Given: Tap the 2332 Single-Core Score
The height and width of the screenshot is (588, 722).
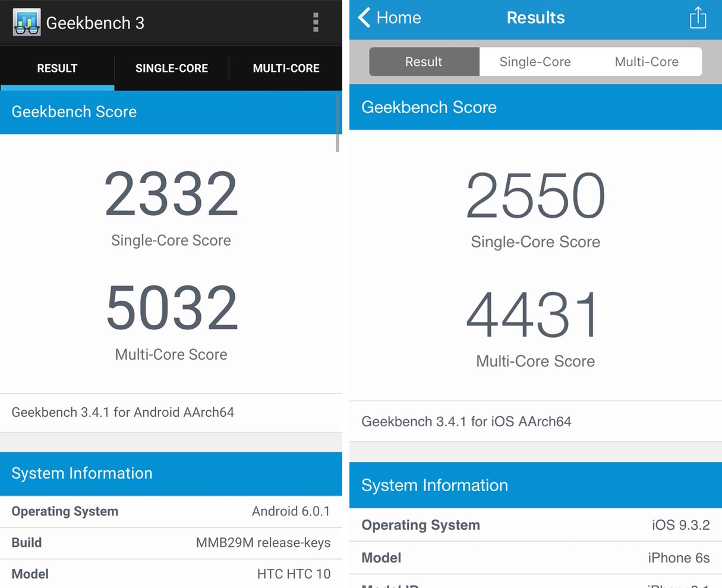Looking at the screenshot, I should (x=171, y=194).
